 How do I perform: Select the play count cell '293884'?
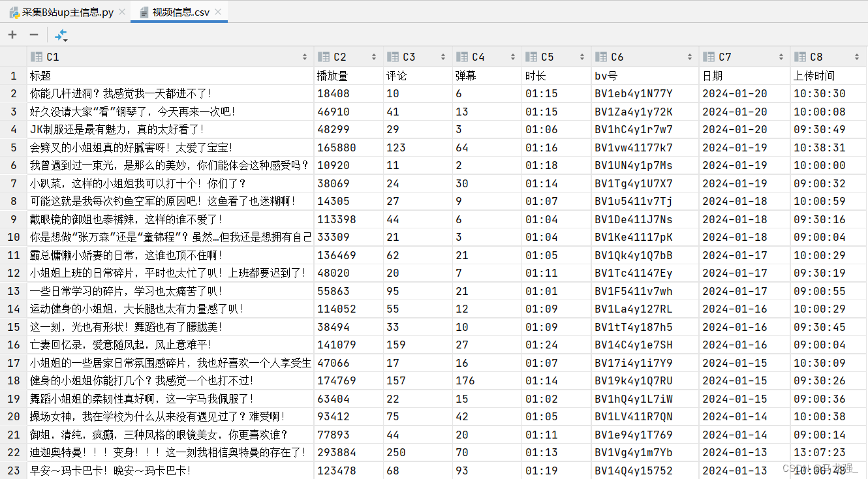349,452
